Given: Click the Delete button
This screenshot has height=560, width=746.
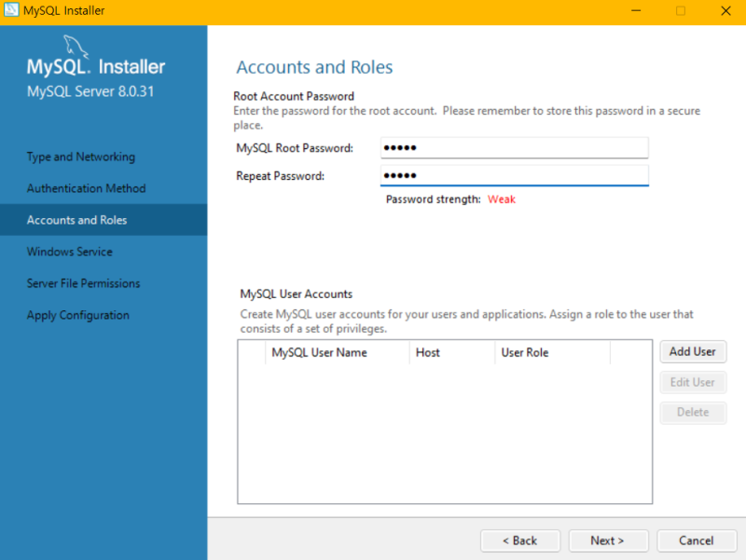Looking at the screenshot, I should (693, 412).
